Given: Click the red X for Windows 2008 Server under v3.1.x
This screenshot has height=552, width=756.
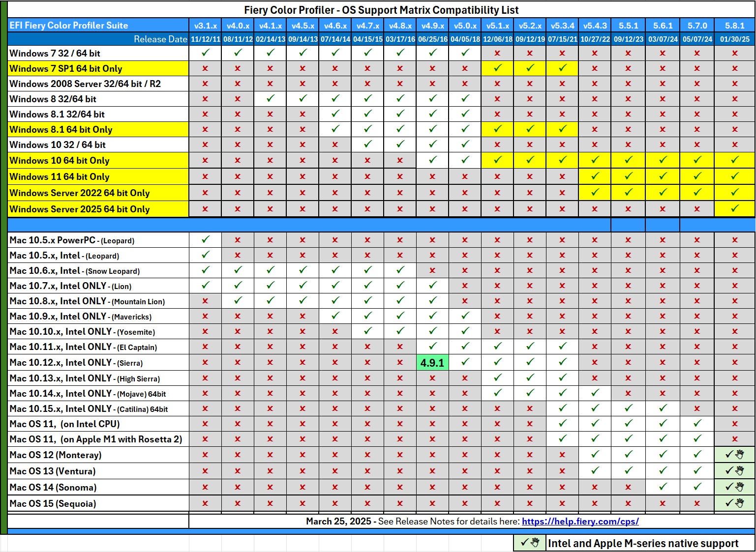Looking at the screenshot, I should pos(205,84).
